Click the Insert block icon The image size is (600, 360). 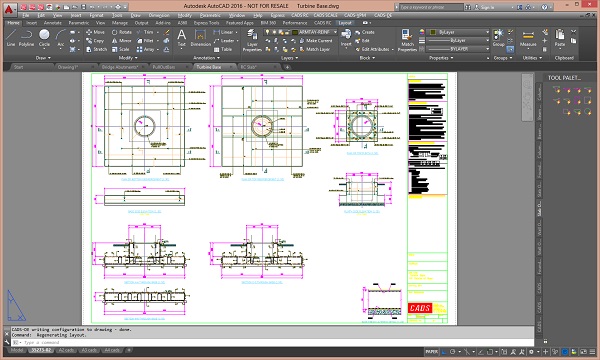point(346,37)
